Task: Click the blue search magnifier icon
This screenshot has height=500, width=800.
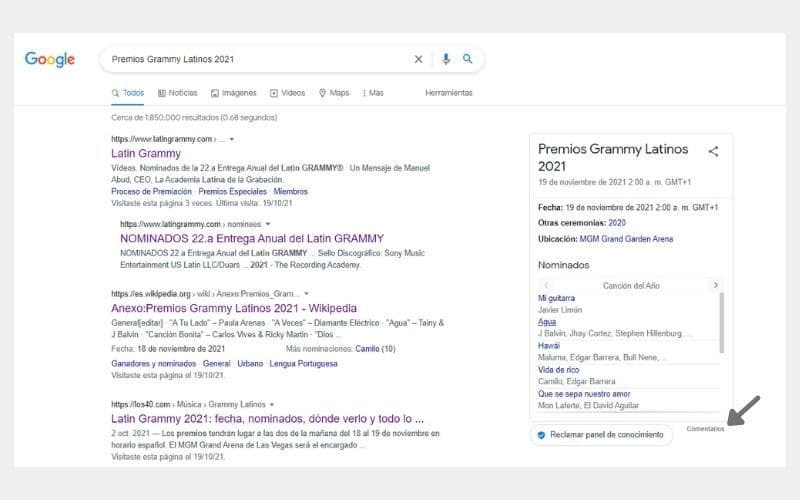Action: [467, 59]
